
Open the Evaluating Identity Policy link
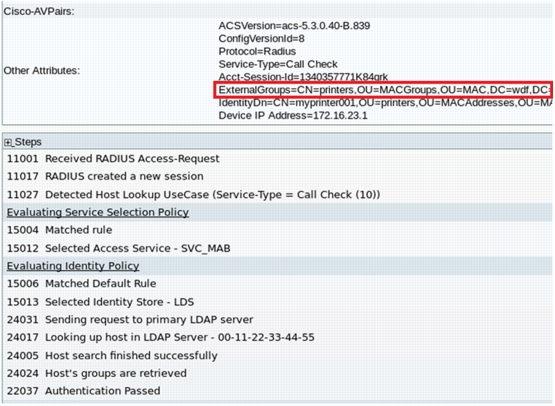click(x=73, y=266)
